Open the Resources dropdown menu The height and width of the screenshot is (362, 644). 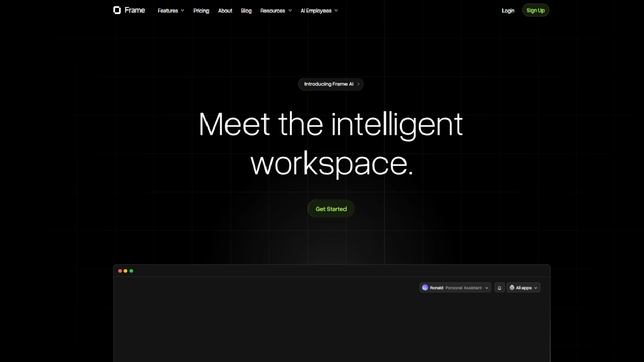point(276,11)
